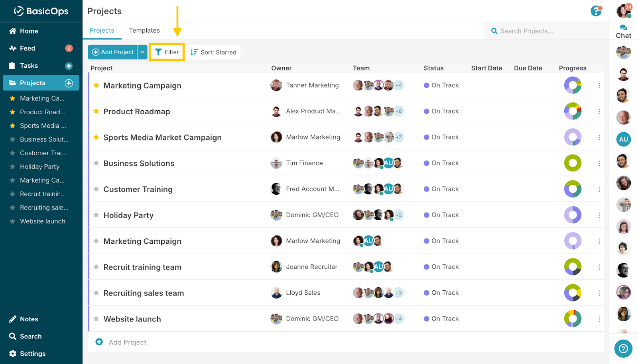This screenshot has height=364, width=638.
Task: Click the Add Project button
Action: pyautogui.click(x=113, y=52)
